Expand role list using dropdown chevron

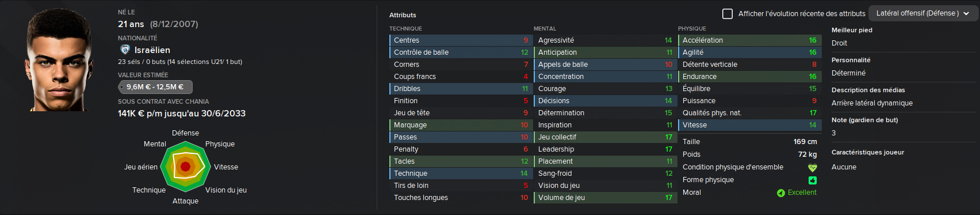[967, 13]
